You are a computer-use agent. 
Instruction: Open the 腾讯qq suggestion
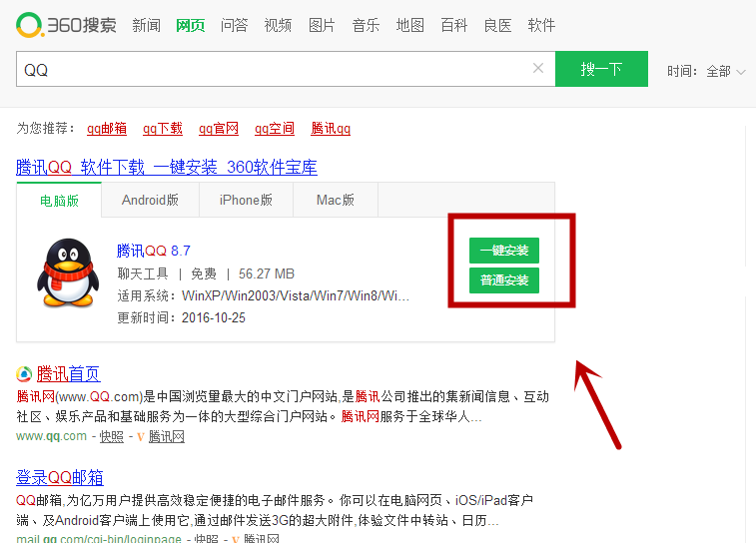331,129
